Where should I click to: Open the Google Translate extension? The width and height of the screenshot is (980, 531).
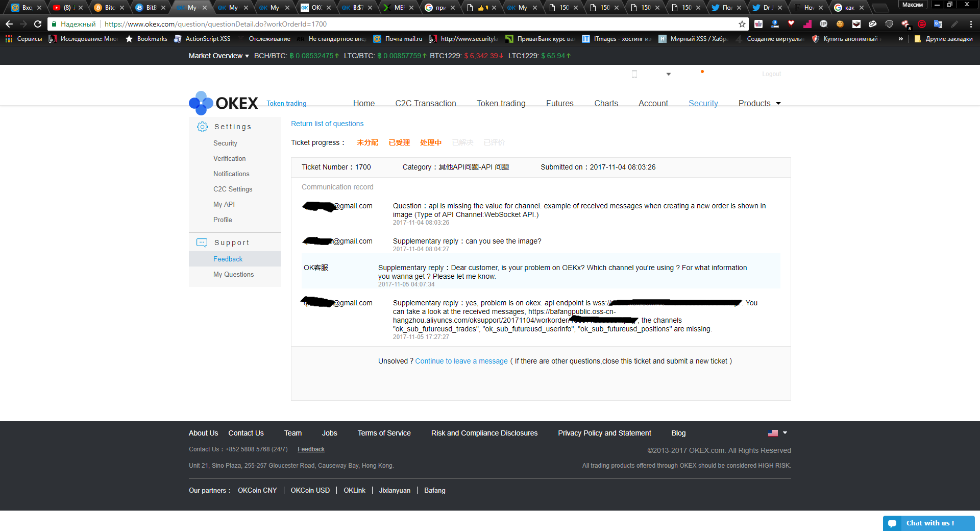coord(938,24)
